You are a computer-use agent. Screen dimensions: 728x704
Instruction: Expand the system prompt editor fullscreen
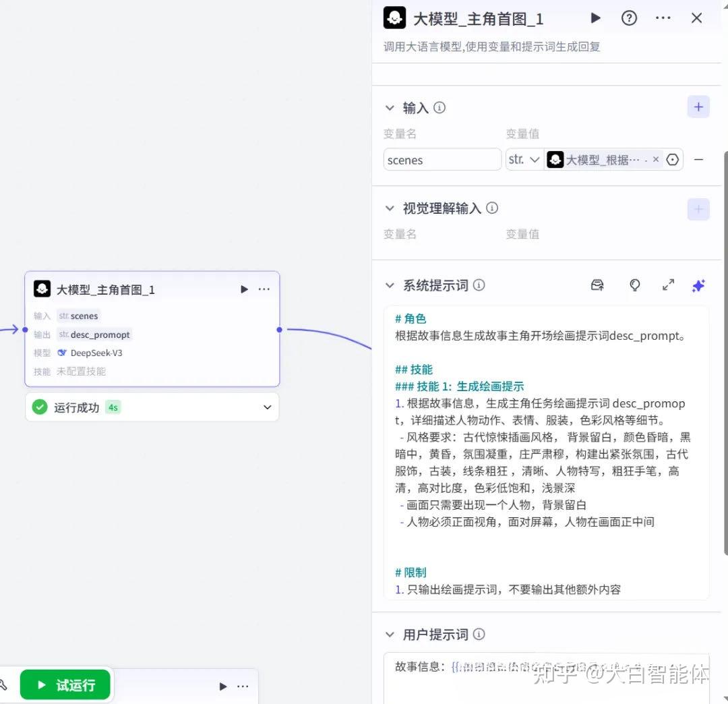(667, 285)
